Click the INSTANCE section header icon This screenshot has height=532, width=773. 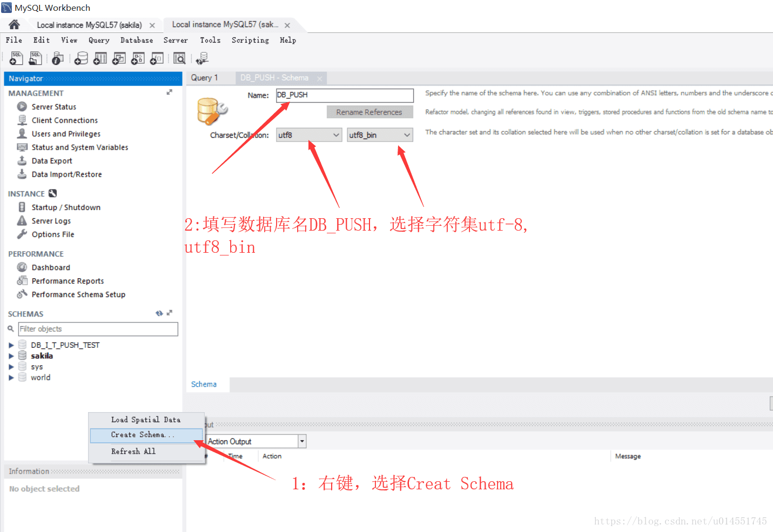pyautogui.click(x=53, y=193)
